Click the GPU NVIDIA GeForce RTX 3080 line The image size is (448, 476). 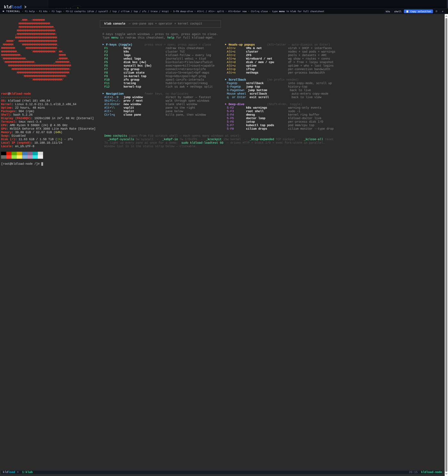click(48, 129)
